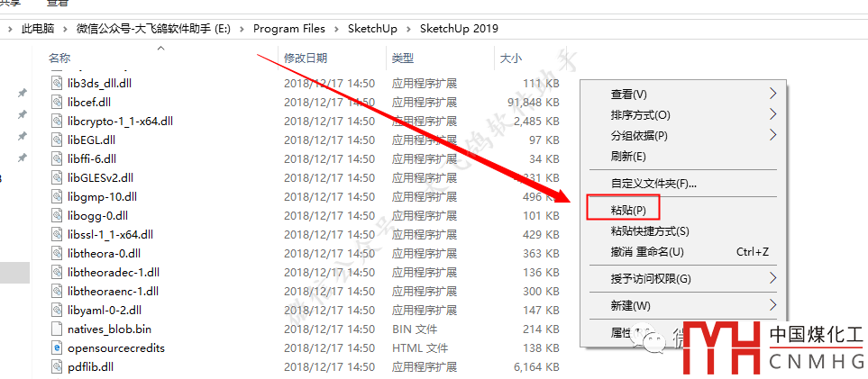Click SketchUp 2019 in the breadcrumb
Screen dimensions: 868x379
click(x=459, y=29)
